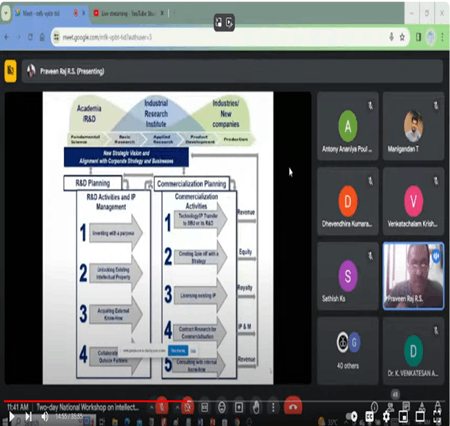Enable theater mode view
The width and height of the screenshot is (450, 426).
[420, 416]
